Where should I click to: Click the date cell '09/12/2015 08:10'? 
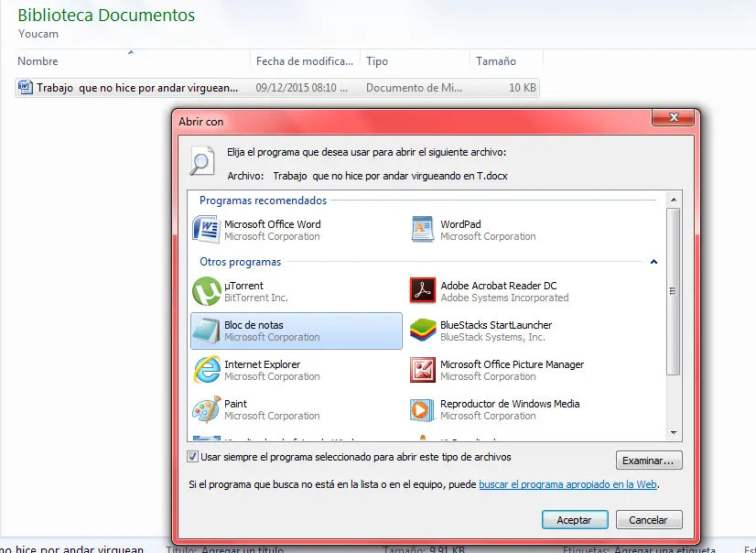coord(301,88)
